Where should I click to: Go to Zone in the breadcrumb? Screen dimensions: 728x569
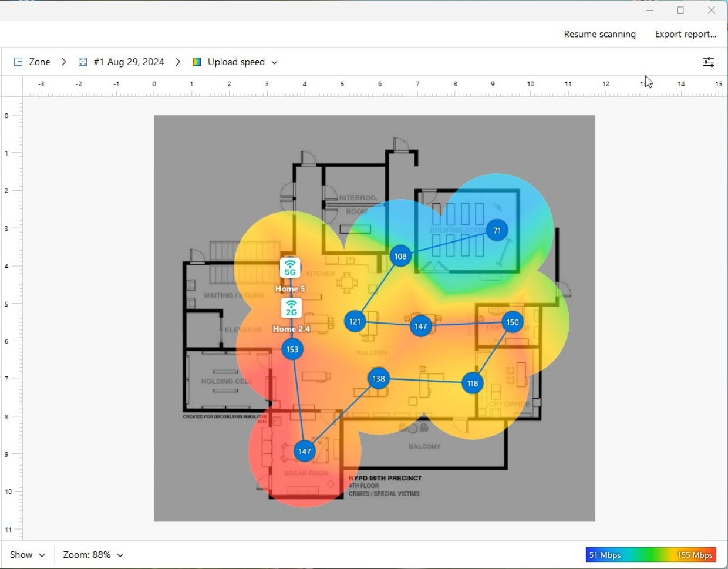pyautogui.click(x=39, y=62)
